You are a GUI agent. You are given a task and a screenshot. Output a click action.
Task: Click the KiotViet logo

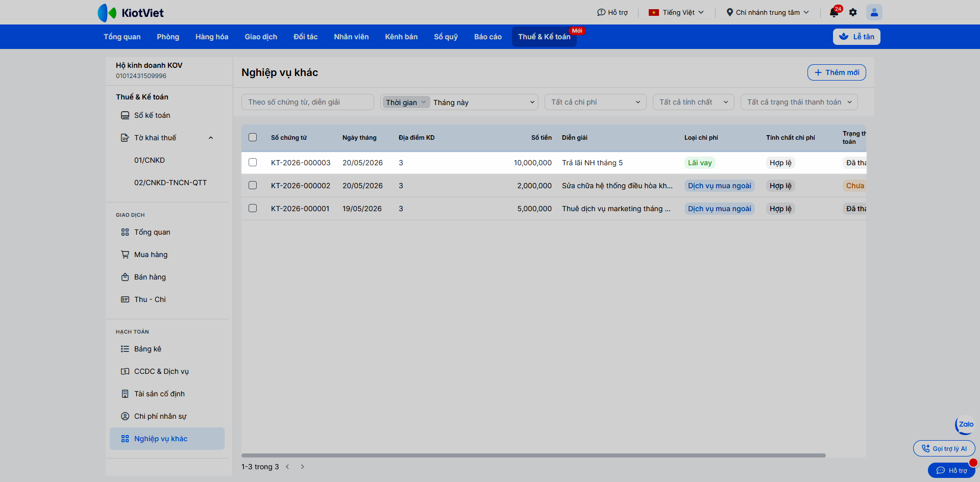131,13
